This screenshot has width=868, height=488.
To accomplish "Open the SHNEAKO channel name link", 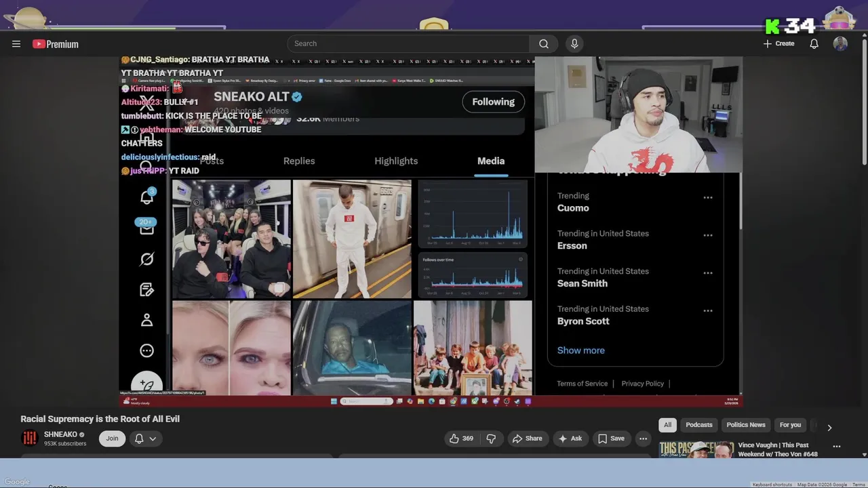I will [x=60, y=434].
